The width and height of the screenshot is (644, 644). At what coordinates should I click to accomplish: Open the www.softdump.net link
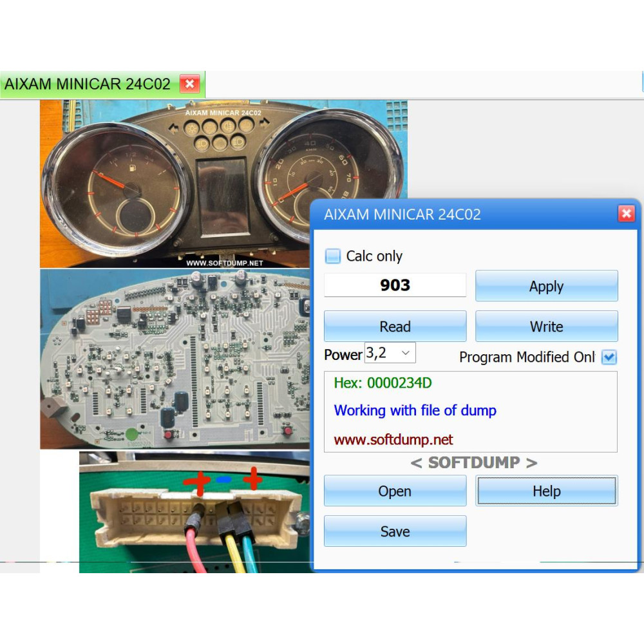tap(393, 439)
